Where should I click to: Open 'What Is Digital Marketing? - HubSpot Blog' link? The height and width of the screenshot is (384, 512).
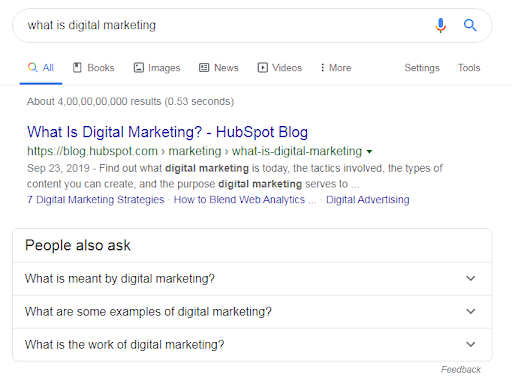[167, 132]
